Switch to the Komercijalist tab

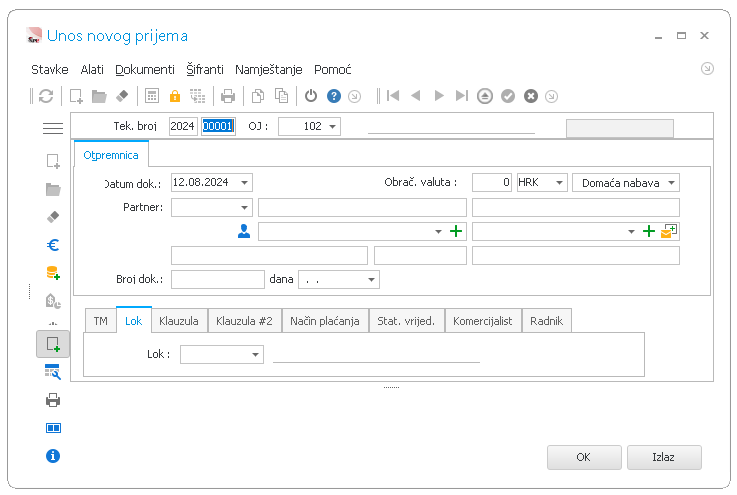(x=483, y=321)
